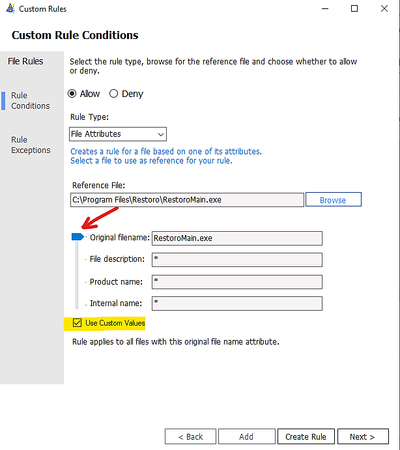Screen dimensions: 400x450
Task: Click the Reference File path field
Action: click(x=187, y=200)
